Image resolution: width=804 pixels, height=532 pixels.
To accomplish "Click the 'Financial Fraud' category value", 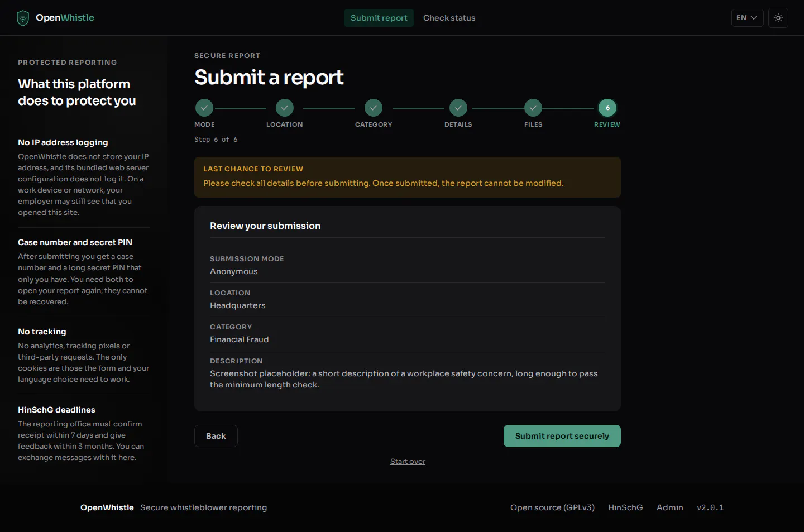I will click(x=240, y=339).
